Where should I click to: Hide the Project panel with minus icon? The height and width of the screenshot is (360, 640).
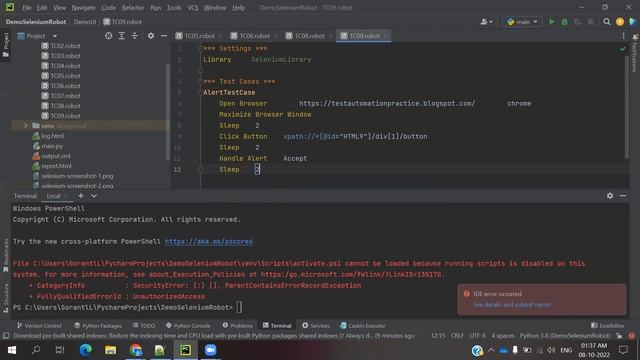point(164,36)
